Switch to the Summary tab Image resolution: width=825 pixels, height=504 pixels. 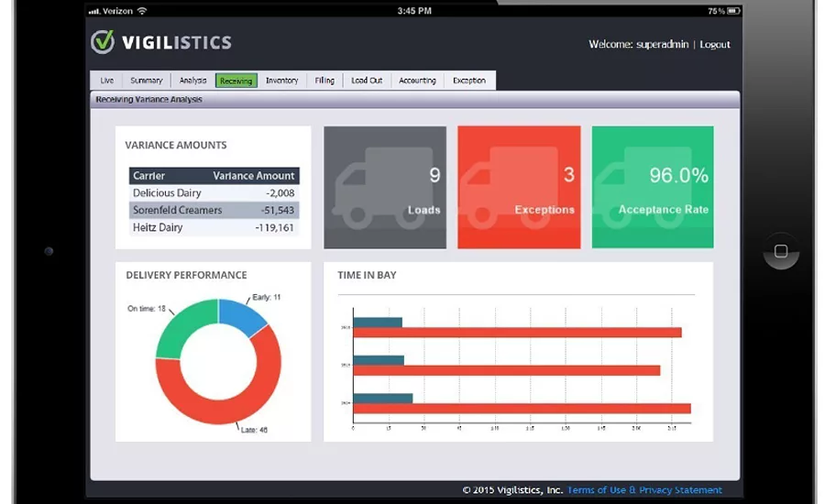tap(147, 81)
